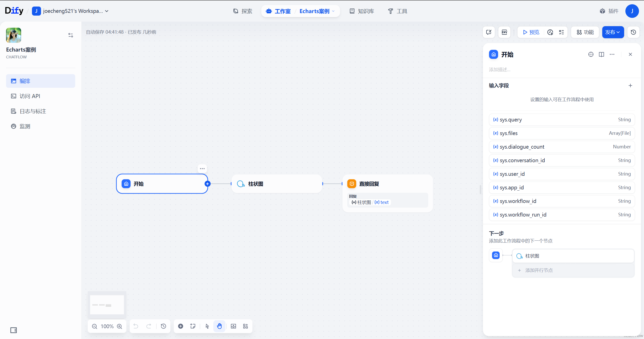Open the add note/annotation tool
Viewport: 644px width, 339px height.
pyautogui.click(x=192, y=326)
